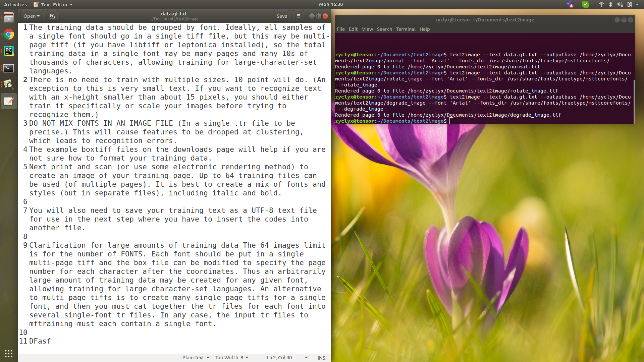Open the Text Editor icon in the dock
Screen dimensions: 644x362
click(x=8, y=101)
